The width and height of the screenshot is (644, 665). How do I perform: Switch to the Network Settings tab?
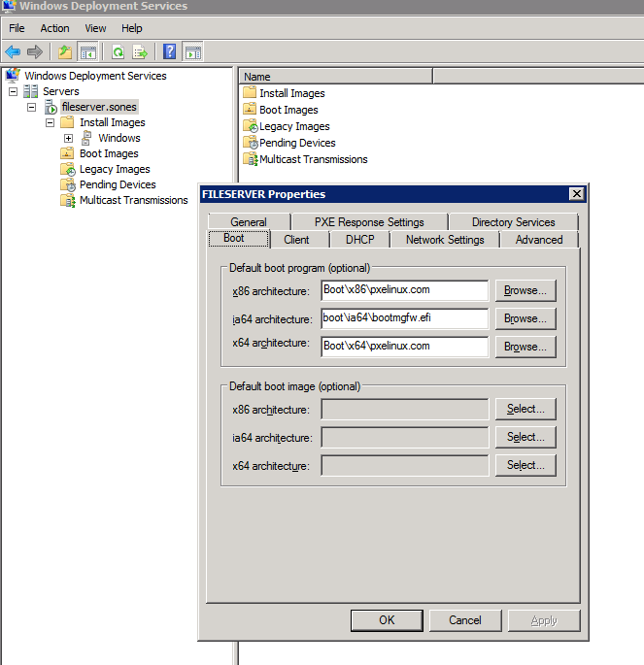[445, 240]
